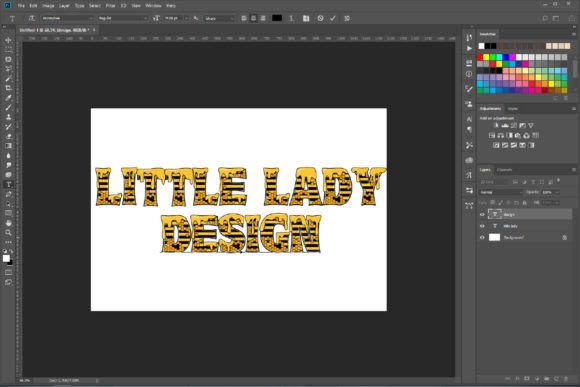This screenshot has height=387, width=580.
Task: Open the Actions panel play icon
Action: (469, 48)
